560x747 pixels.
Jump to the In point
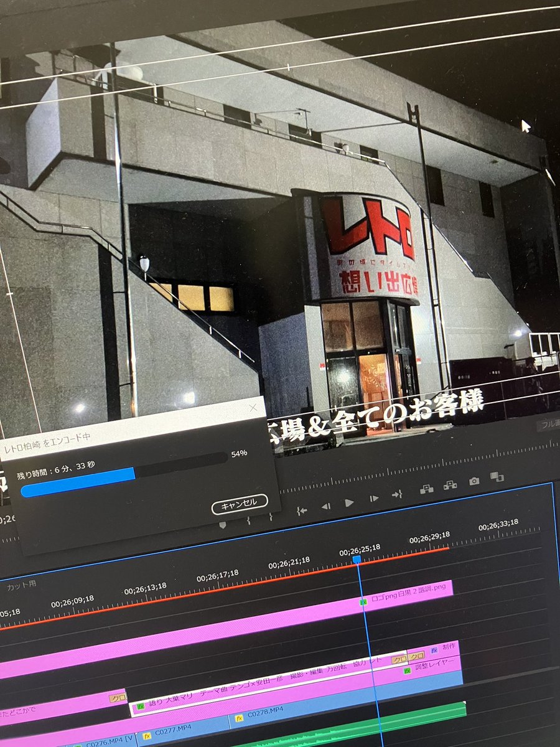pyautogui.click(x=302, y=511)
